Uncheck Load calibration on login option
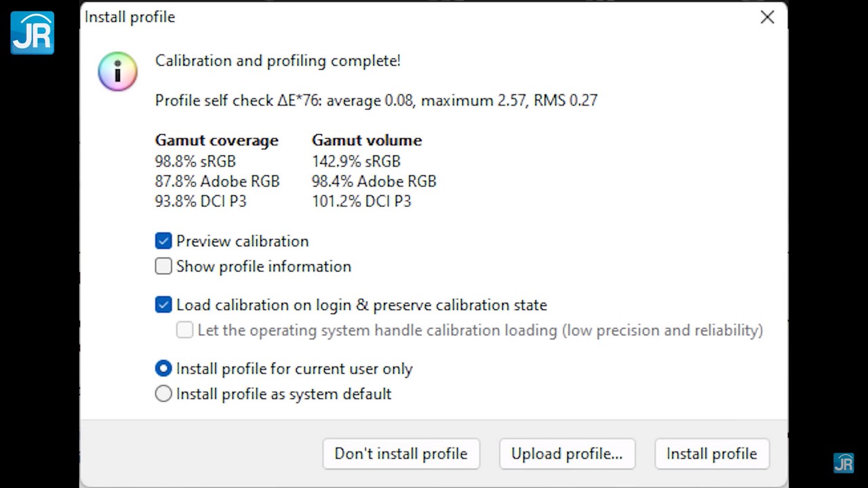Screen dimensions: 868x488 tap(163, 305)
